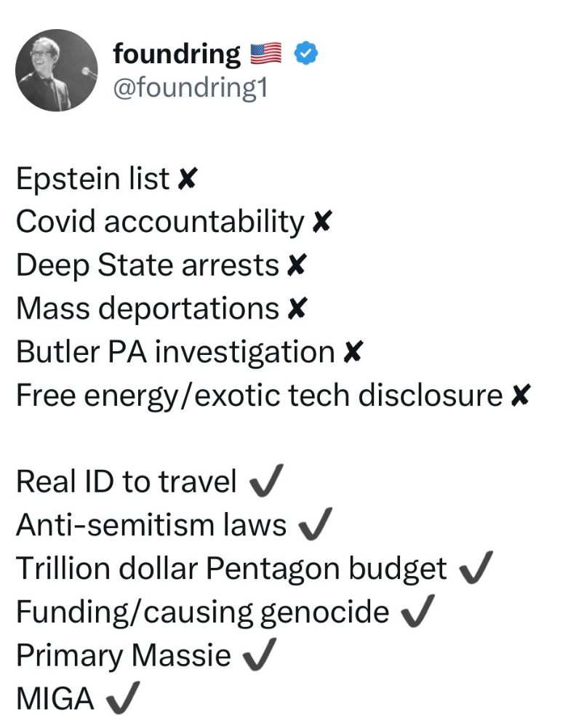Screen dimensions: 568x728
Task: Click the @foundring1 handle
Action: (x=190, y=88)
